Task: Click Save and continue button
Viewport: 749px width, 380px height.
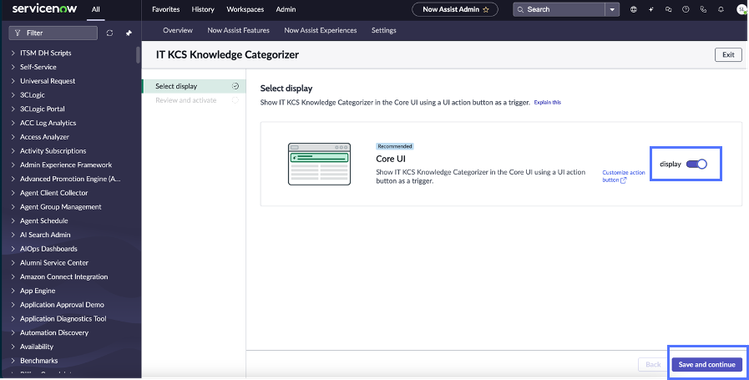Action: [x=706, y=364]
